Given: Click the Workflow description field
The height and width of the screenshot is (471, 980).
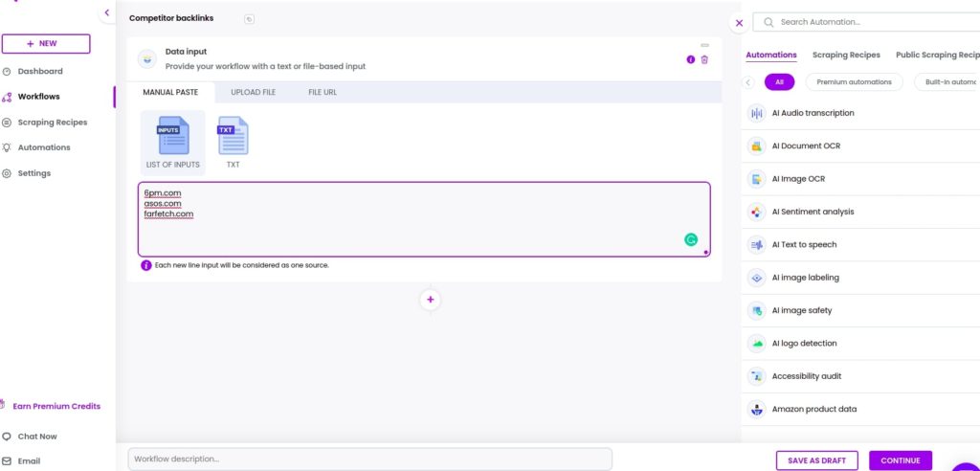Looking at the screenshot, I should click(370, 460).
